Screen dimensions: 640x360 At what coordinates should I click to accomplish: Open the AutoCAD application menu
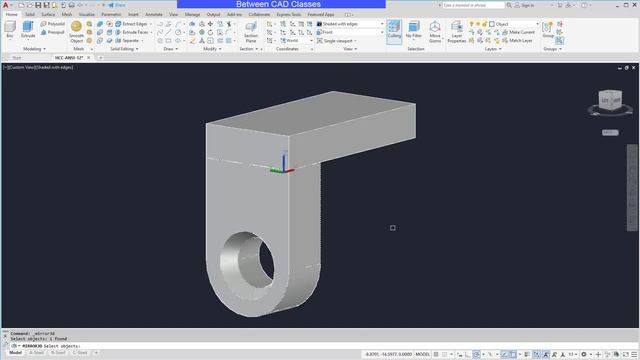click(x=6, y=5)
